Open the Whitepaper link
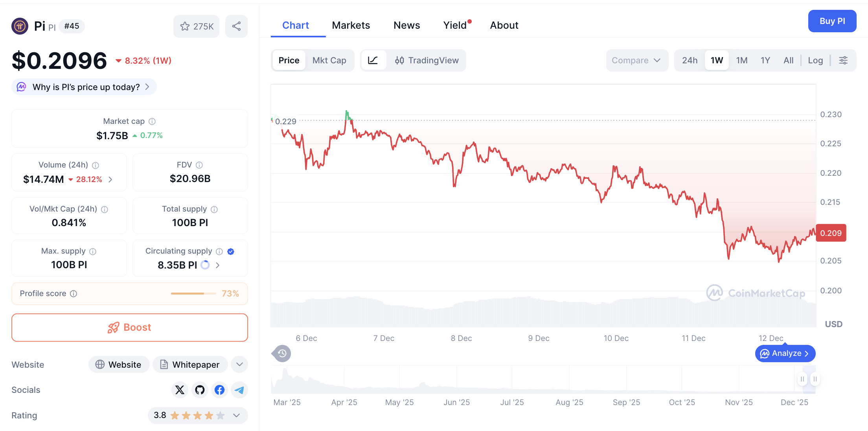 pos(190,365)
